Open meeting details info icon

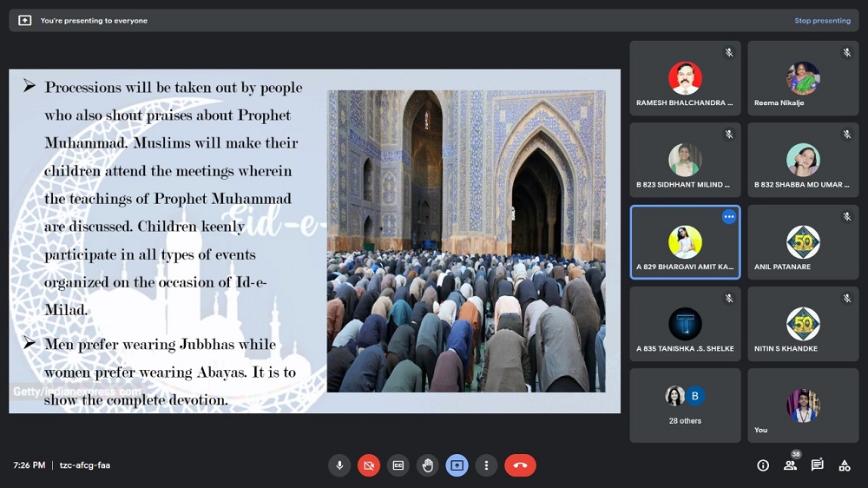(763, 465)
